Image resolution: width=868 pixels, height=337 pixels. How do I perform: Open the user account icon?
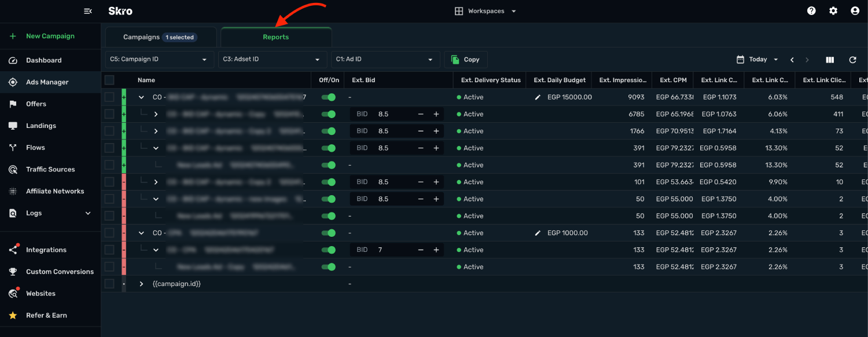(x=855, y=11)
